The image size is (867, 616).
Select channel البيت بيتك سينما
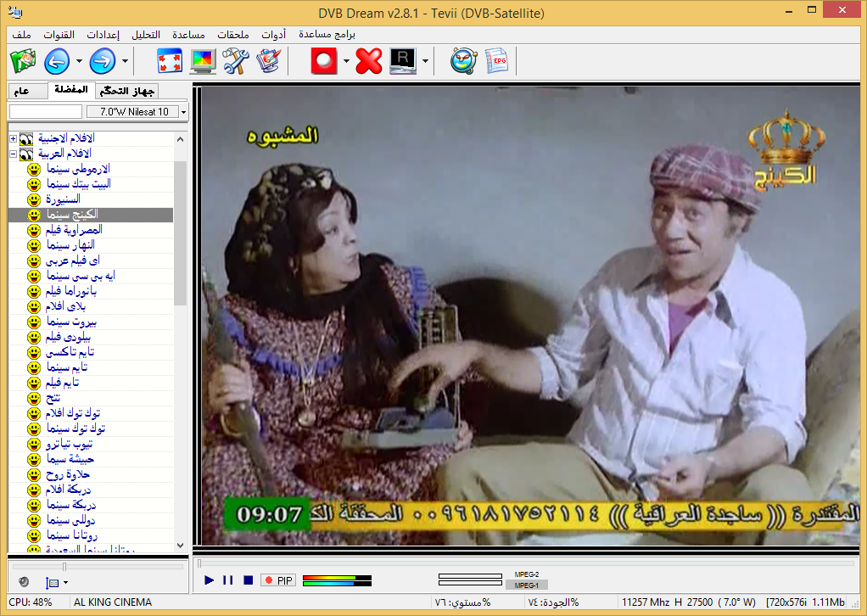(x=79, y=183)
